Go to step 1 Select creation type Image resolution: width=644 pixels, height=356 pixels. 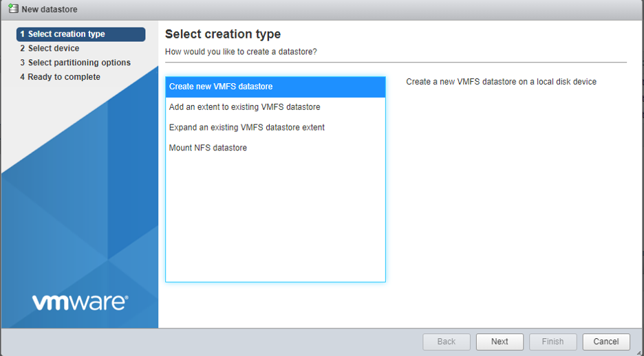click(x=80, y=34)
